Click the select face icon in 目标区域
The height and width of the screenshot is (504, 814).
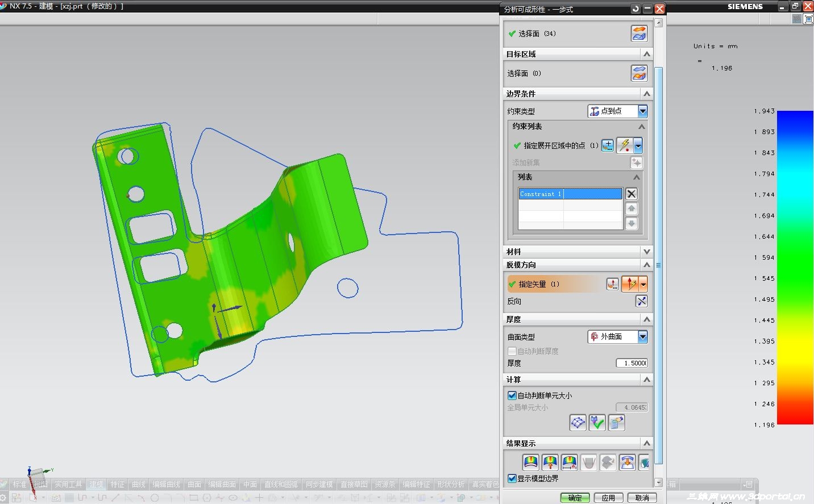pyautogui.click(x=639, y=73)
